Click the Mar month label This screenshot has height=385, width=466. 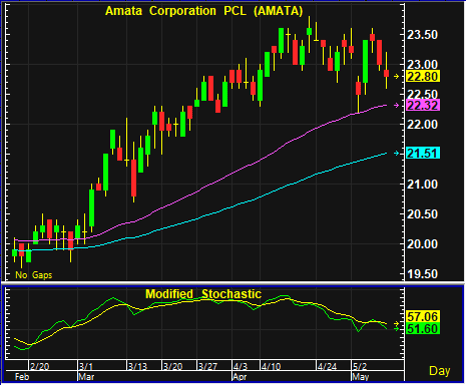coord(86,377)
